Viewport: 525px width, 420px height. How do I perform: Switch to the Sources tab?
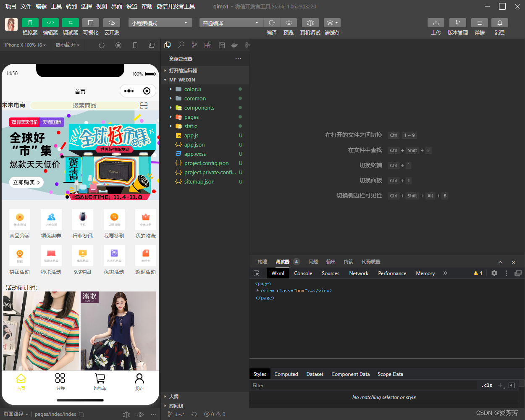(331, 273)
